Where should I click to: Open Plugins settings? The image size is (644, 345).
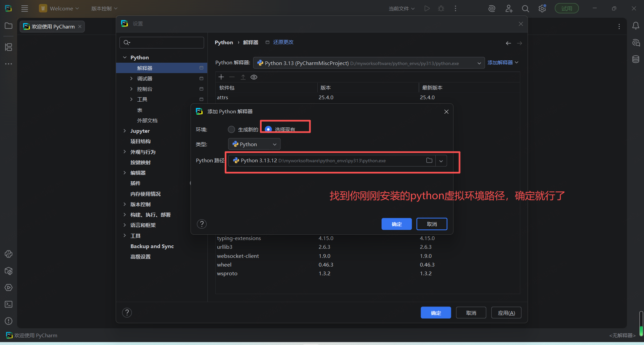coord(136,183)
